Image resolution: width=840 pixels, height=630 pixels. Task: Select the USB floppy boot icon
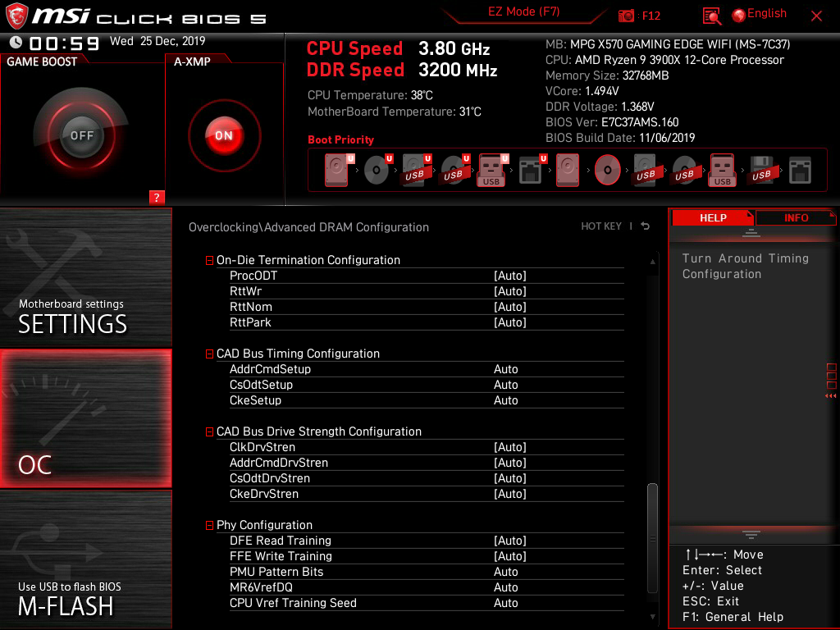pos(762,170)
